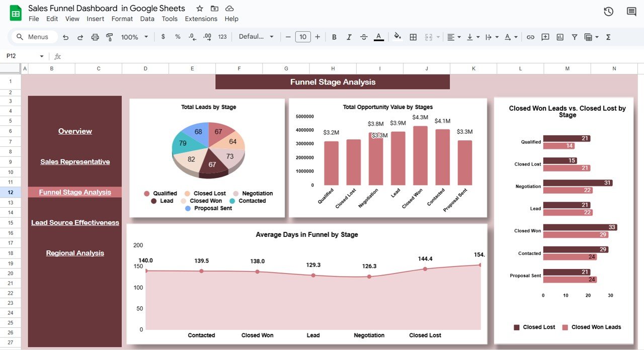Open the Regional Analysis link
Image resolution: width=644 pixels, height=350 pixels.
[x=75, y=253]
